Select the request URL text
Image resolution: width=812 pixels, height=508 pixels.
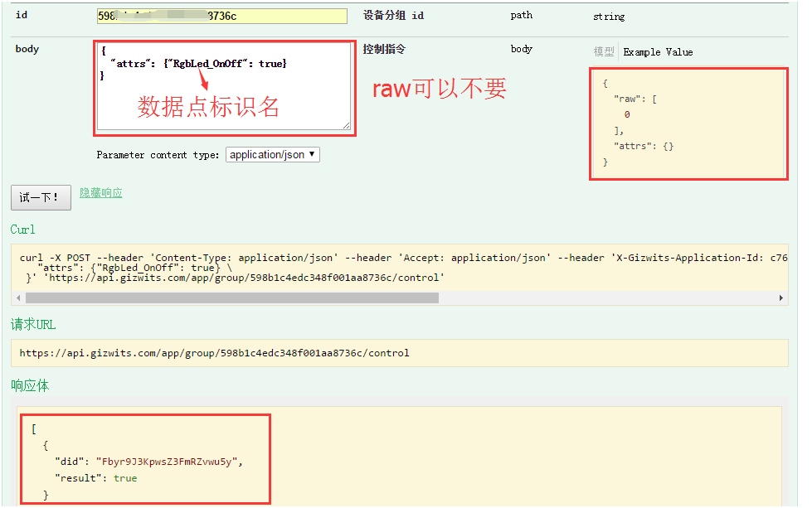(204, 353)
